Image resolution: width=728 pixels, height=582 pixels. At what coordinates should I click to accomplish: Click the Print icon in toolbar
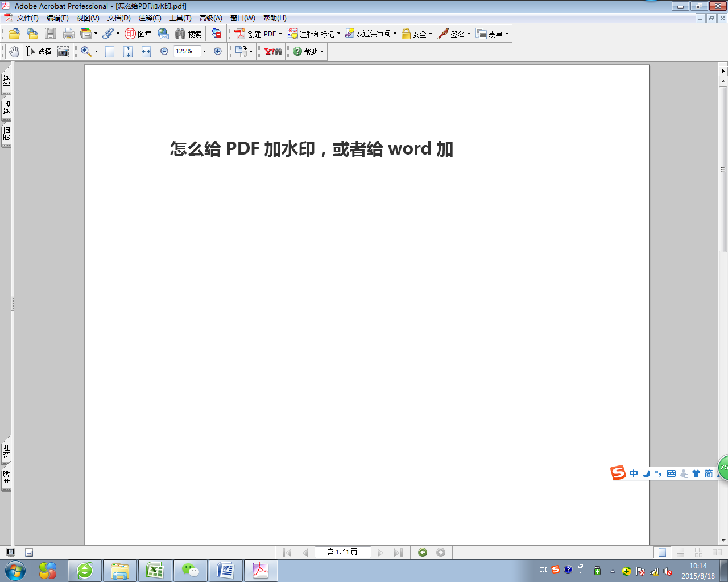(69, 34)
